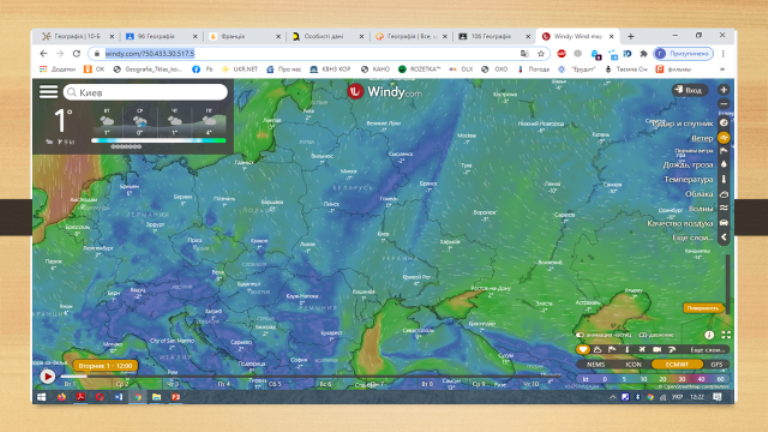This screenshot has height=432, width=768.
Task: Click the Kiev temperature color bar
Action: 158,141
